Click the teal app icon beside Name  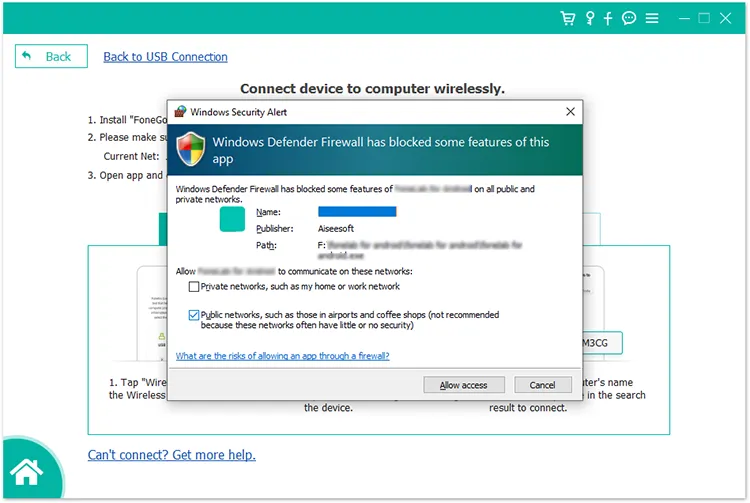[232, 219]
